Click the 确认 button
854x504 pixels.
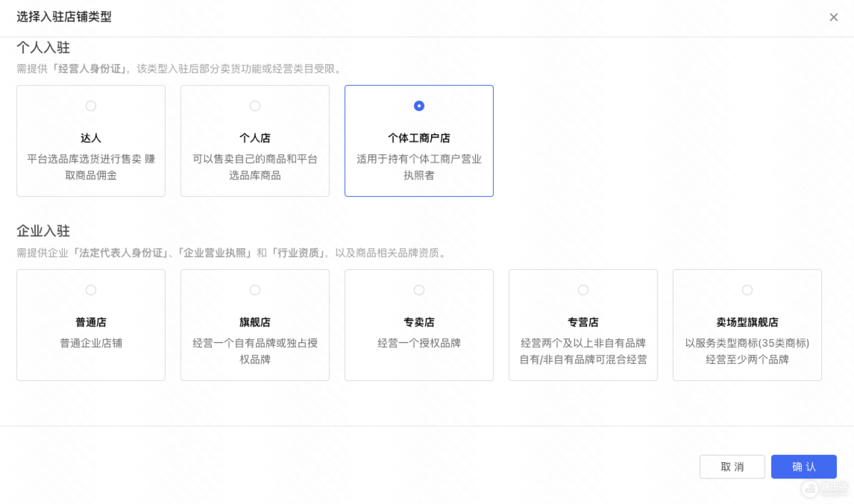click(804, 467)
